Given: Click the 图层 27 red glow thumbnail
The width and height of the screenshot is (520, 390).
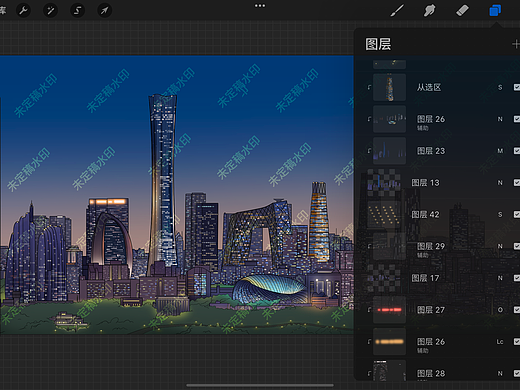Looking at the screenshot, I should point(389,310).
